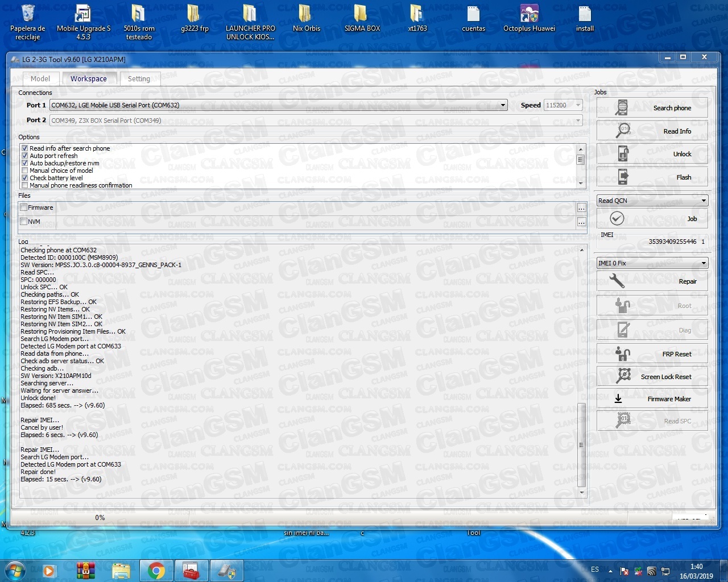
Task: Click the Search phone button
Action: [x=652, y=107]
